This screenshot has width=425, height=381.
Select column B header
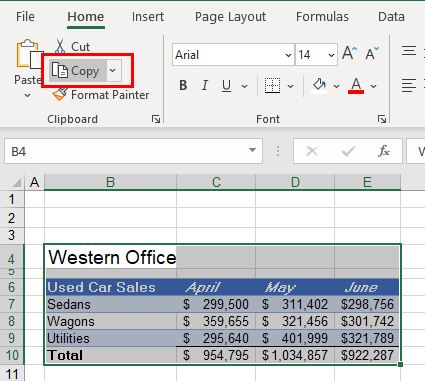coord(110,182)
